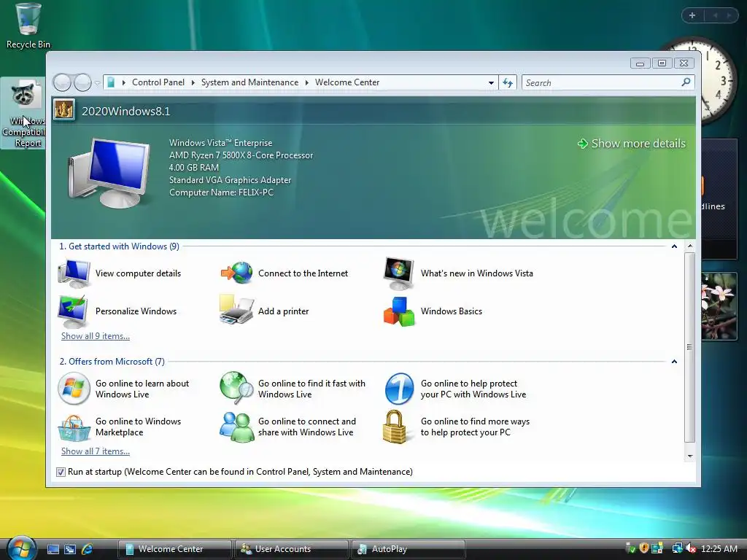Image resolution: width=747 pixels, height=560 pixels.
Task: Click the Add a printer icon
Action: (x=236, y=311)
